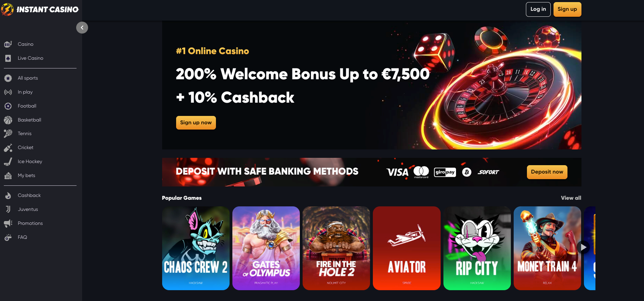Click the Instant Casino logo
The width and height of the screenshot is (644, 301).
[x=40, y=9]
